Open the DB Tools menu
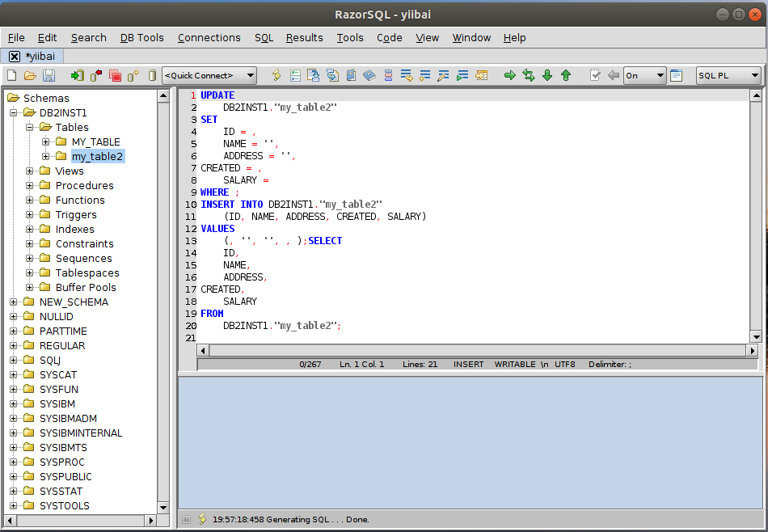 click(141, 37)
